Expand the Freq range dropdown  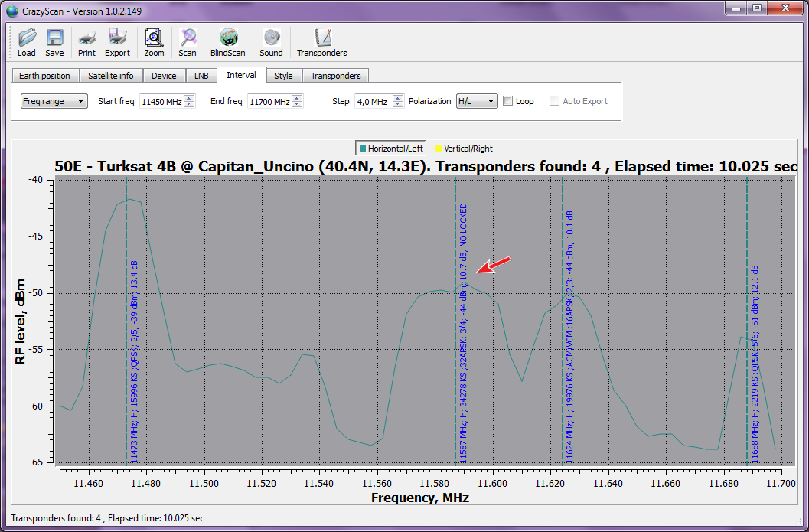[x=54, y=101]
